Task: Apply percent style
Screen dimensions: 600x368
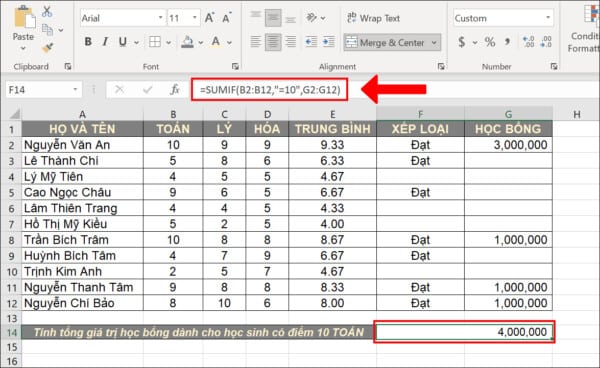Action: pyautogui.click(x=490, y=42)
